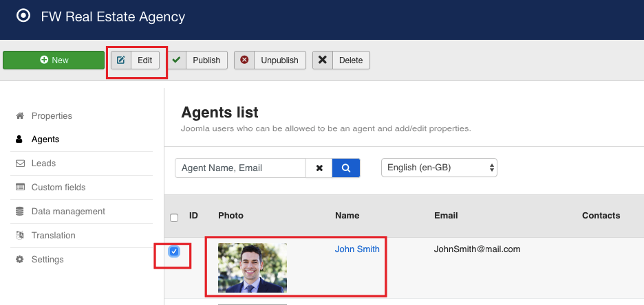Open Data management from the sidebar

click(x=68, y=212)
